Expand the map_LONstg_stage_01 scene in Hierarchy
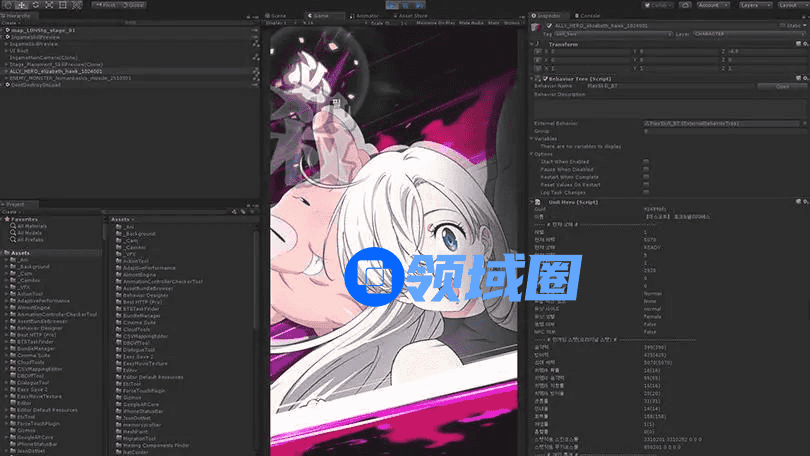Screen dimensions: 810x456 click(x=4, y=29)
